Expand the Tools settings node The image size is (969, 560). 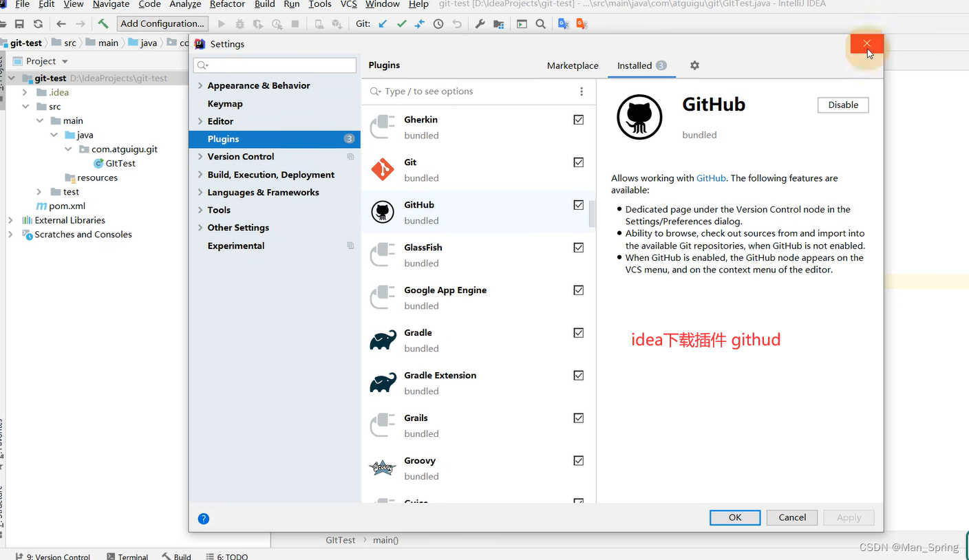[200, 210]
